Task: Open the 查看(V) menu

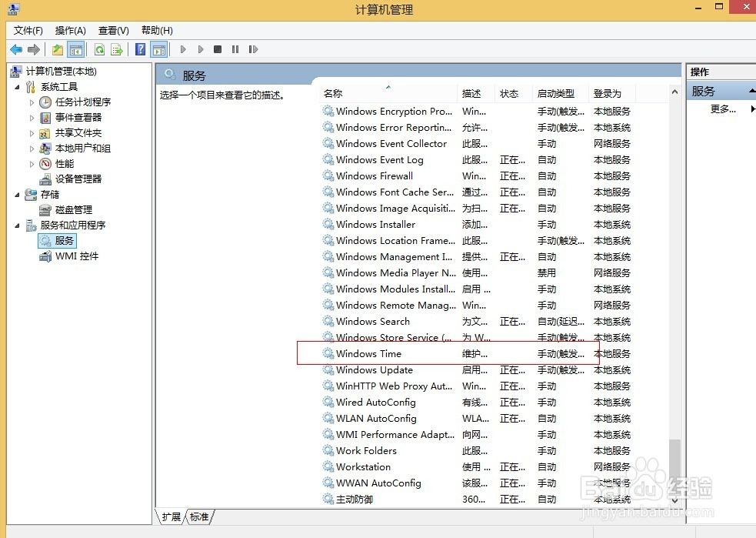Action: click(x=113, y=31)
